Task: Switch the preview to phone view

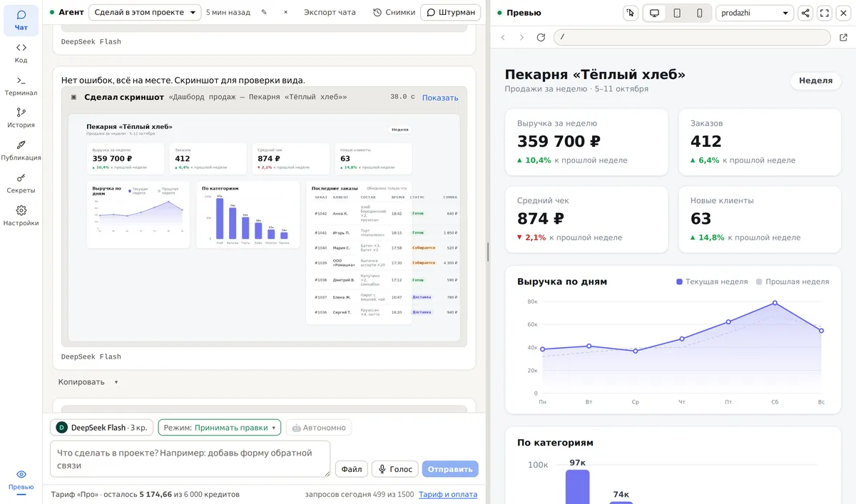Action: (700, 13)
